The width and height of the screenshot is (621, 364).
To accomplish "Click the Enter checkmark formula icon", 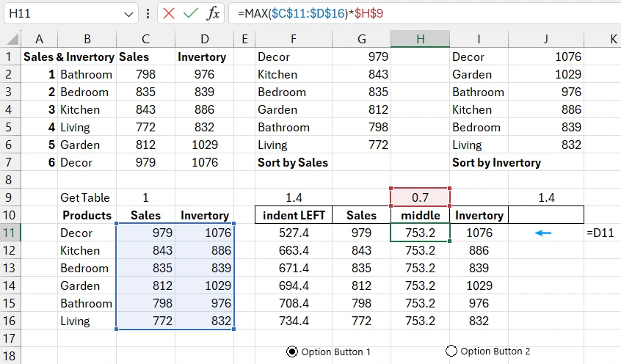I will click(191, 13).
